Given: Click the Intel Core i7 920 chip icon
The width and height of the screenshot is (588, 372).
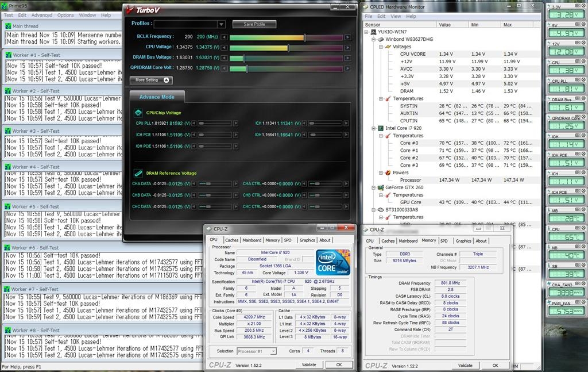Looking at the screenshot, I should (381, 128).
